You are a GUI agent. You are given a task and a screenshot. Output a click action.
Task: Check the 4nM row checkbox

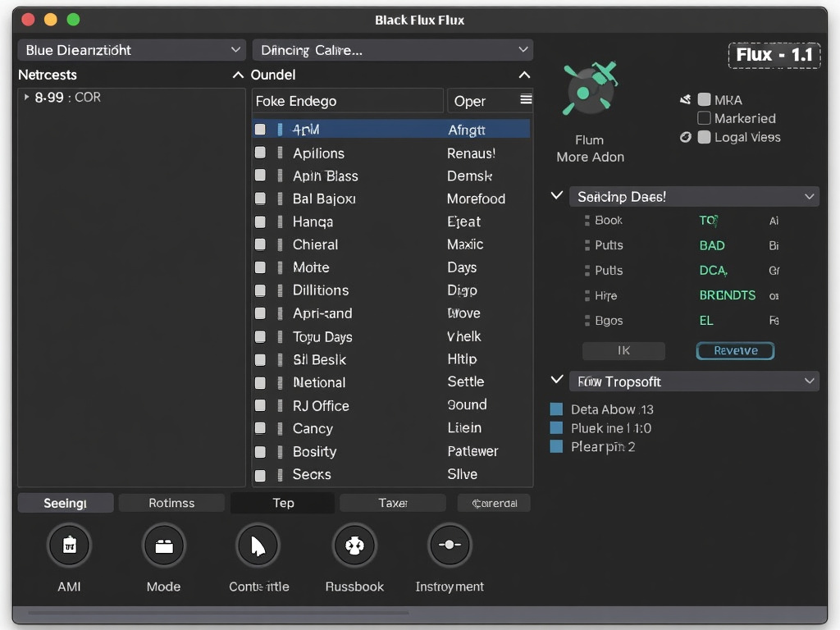click(260, 129)
